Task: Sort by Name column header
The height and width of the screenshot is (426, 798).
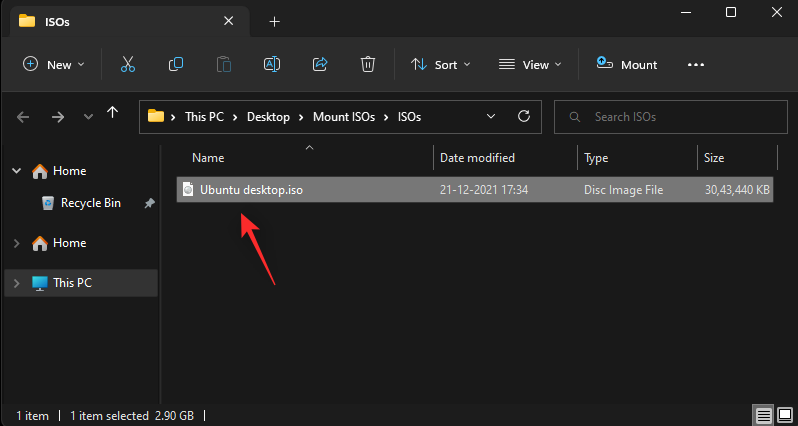Action: tap(208, 158)
